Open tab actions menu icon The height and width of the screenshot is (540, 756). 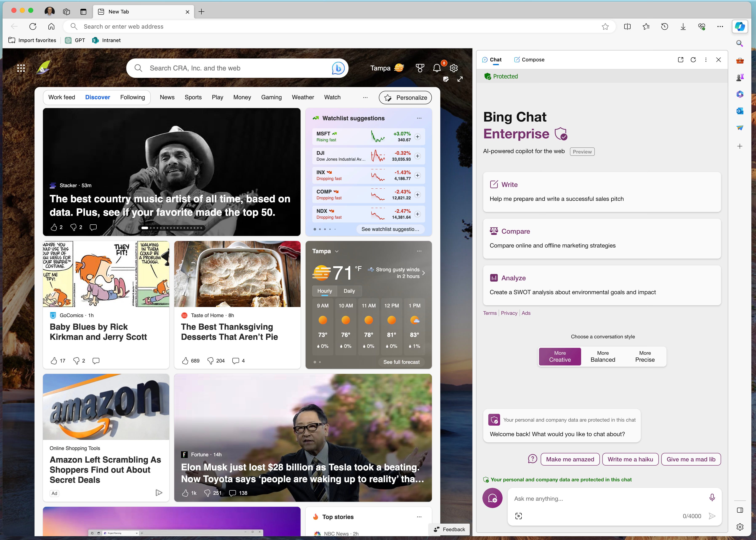pyautogui.click(x=83, y=12)
